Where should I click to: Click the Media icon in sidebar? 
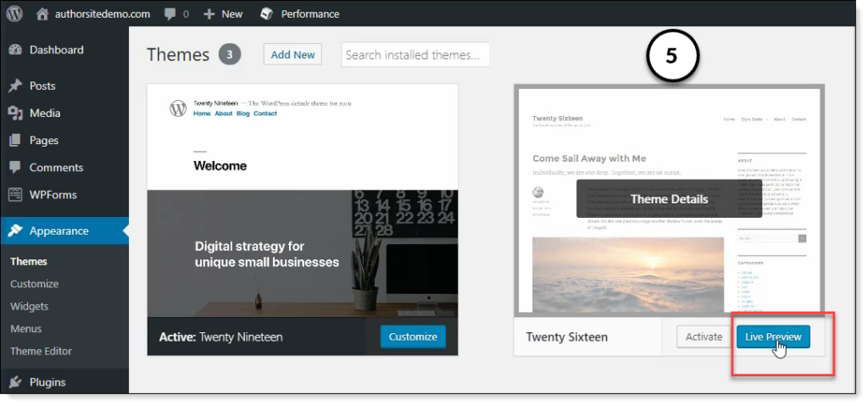coord(15,113)
